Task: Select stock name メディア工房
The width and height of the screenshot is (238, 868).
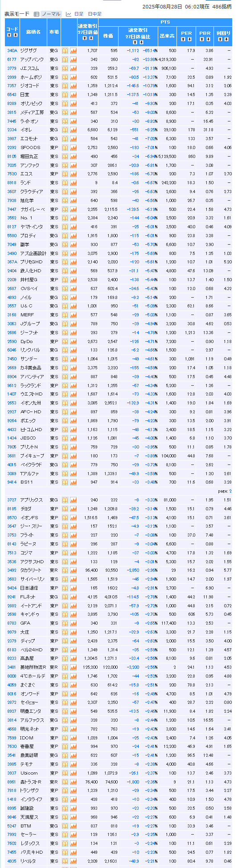Action: (x=32, y=113)
